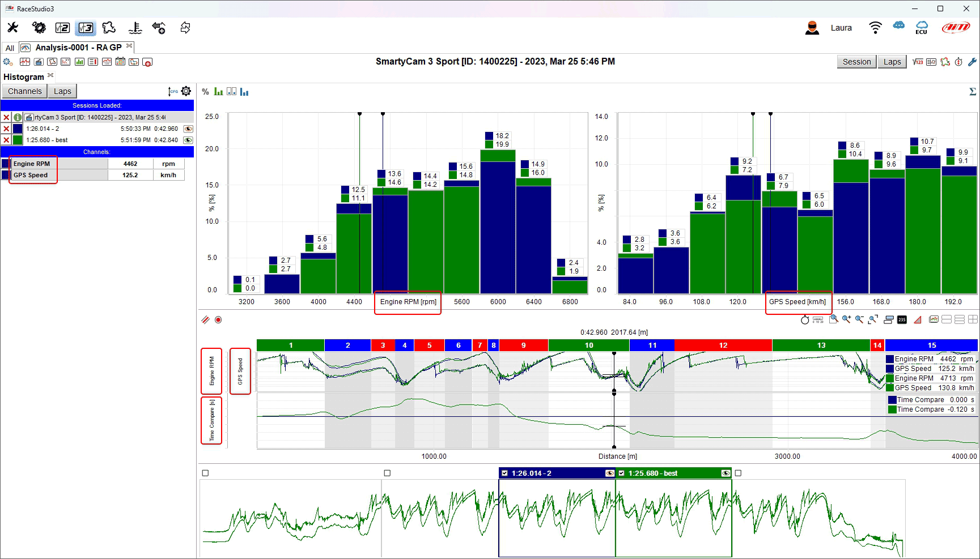
Task: Open the blue wrench settings icon
Action: click(972, 62)
